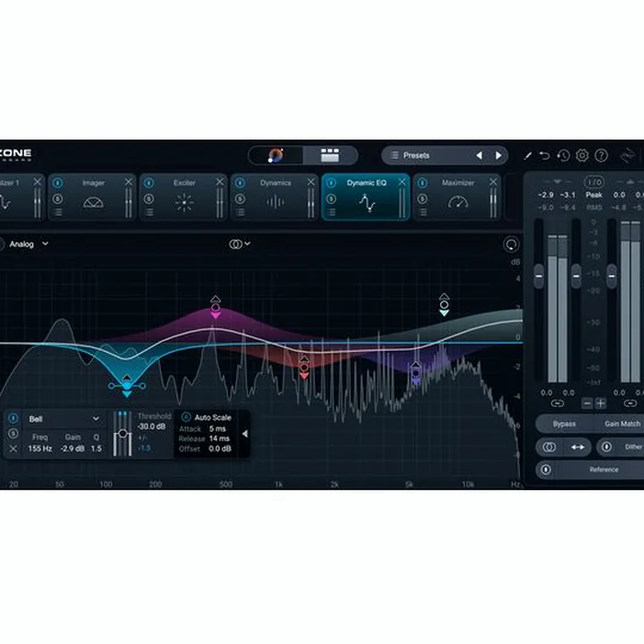Delete the selected EQ band
The width and height of the screenshot is (644, 644).
pos(13,448)
